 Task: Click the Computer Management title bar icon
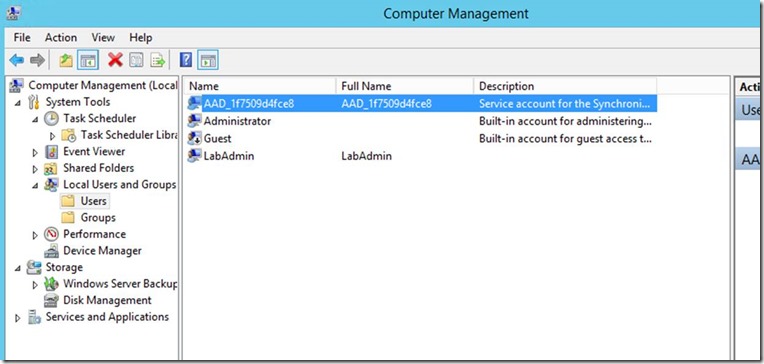[x=13, y=13]
